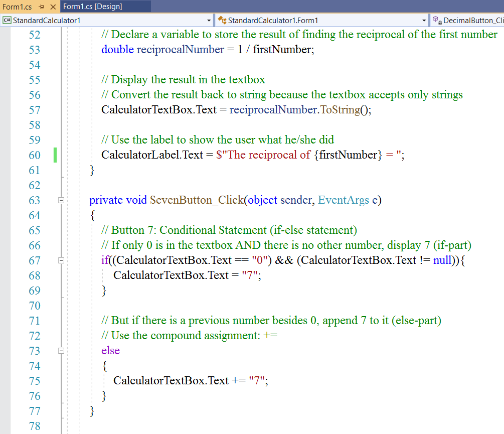Pin the Form1.cs tab

coord(42,7)
